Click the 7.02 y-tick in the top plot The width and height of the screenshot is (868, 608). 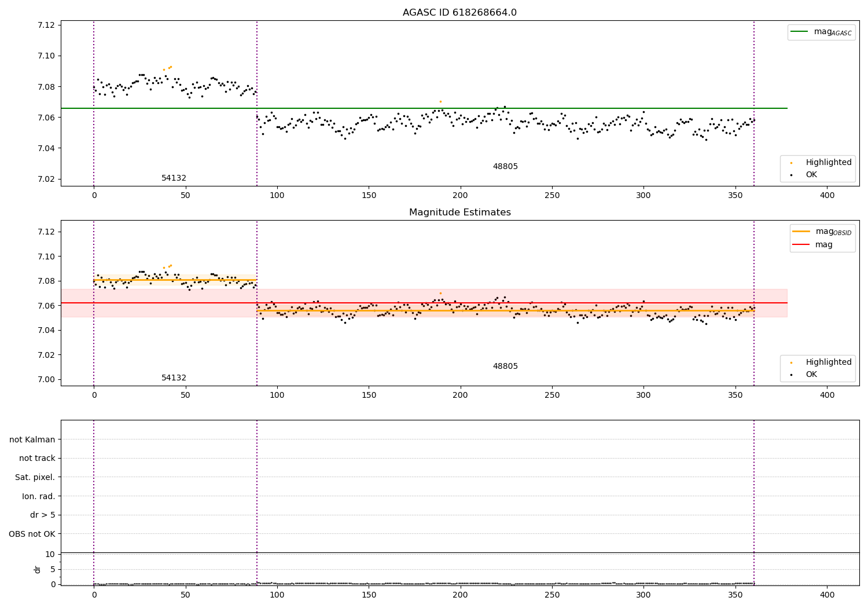45,179
